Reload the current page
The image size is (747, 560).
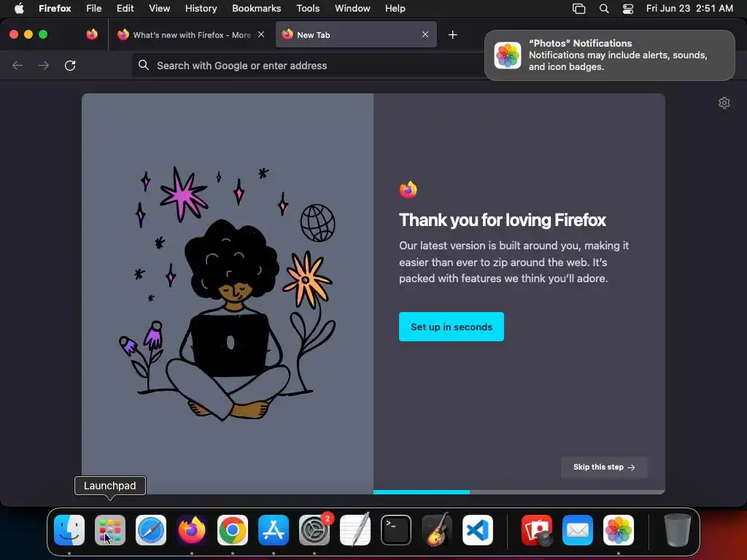point(70,65)
